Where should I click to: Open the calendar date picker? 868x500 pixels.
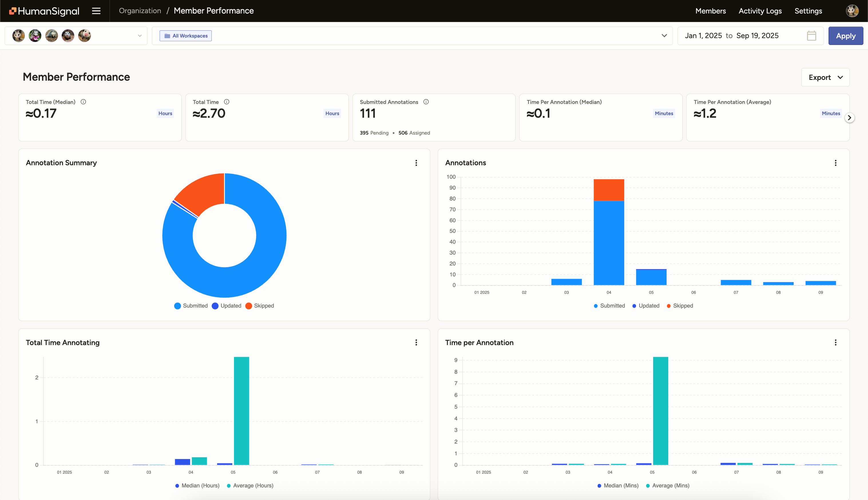pos(811,36)
